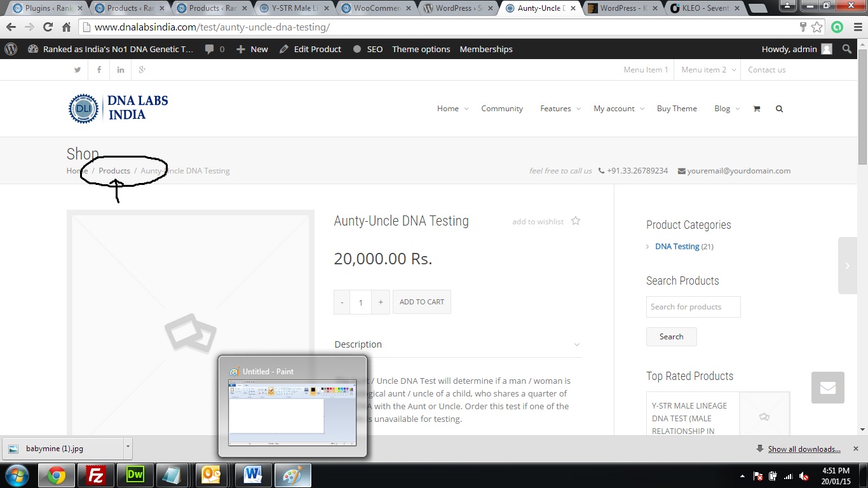Click the Search for products field
This screenshot has height=488, width=868.
[x=693, y=307]
